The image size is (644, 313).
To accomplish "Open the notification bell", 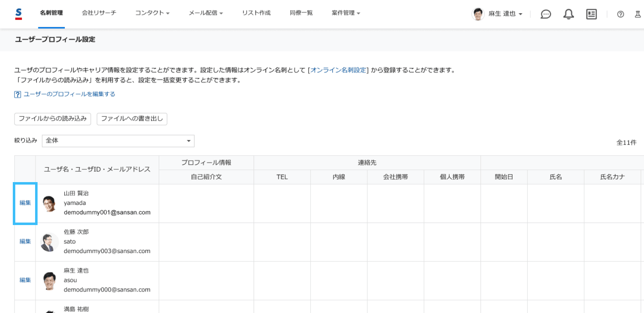I will 568,14.
